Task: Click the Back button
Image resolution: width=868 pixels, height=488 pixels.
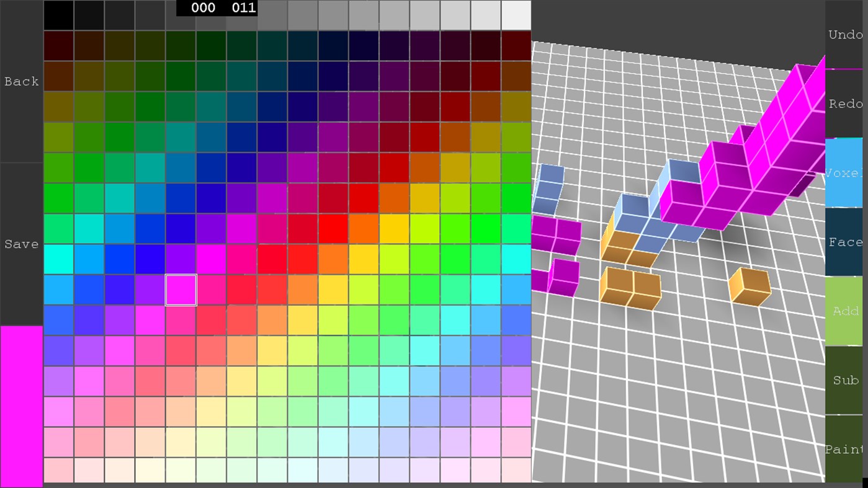Action: 21,81
